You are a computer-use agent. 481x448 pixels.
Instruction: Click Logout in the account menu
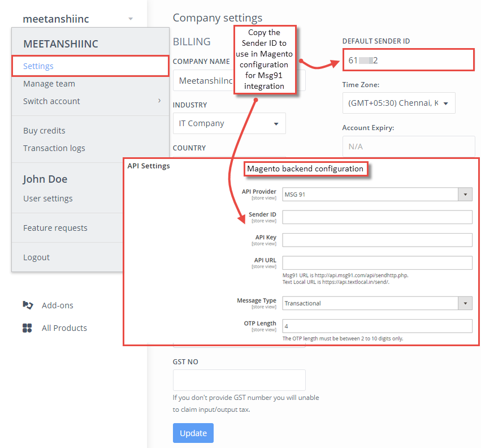[36, 257]
